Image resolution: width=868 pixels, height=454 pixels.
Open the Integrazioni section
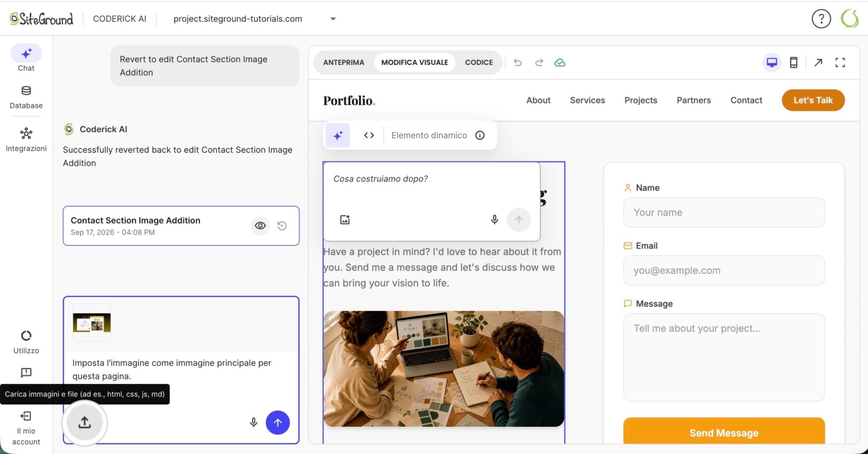pos(26,140)
